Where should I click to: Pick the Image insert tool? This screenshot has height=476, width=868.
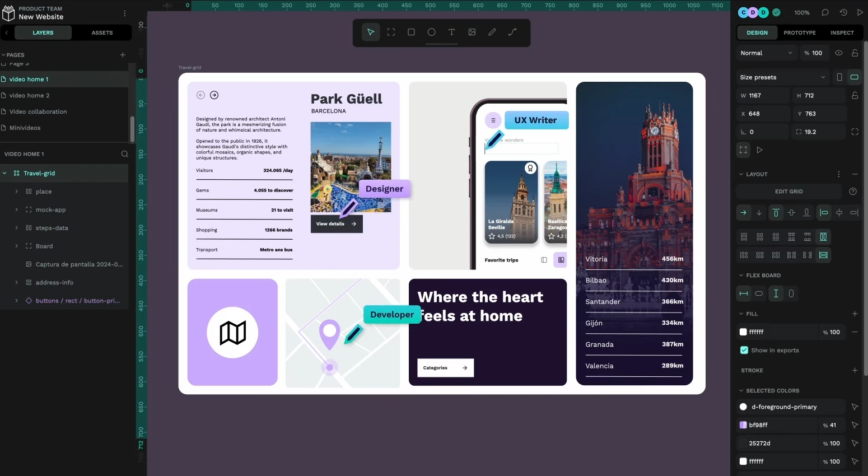472,32
